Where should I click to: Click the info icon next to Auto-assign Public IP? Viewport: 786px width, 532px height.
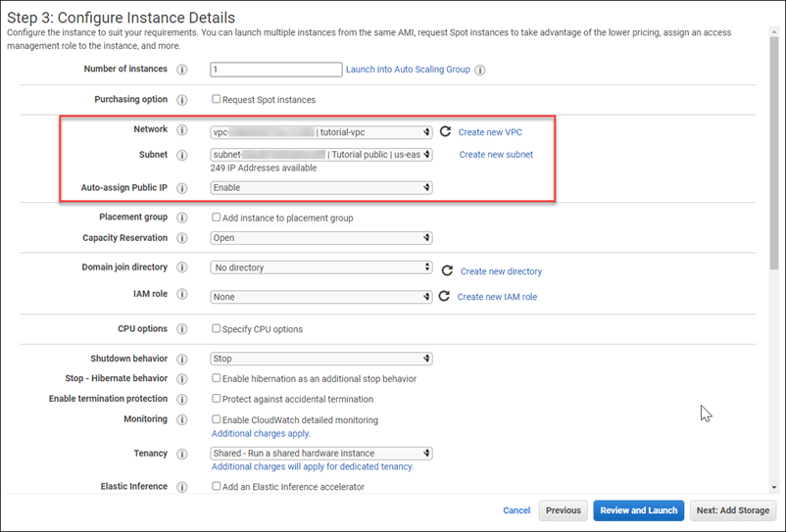(181, 188)
